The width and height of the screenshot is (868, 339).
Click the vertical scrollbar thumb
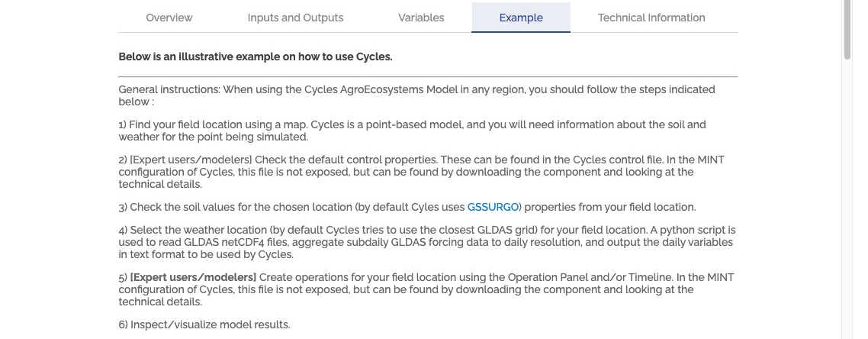847,29
